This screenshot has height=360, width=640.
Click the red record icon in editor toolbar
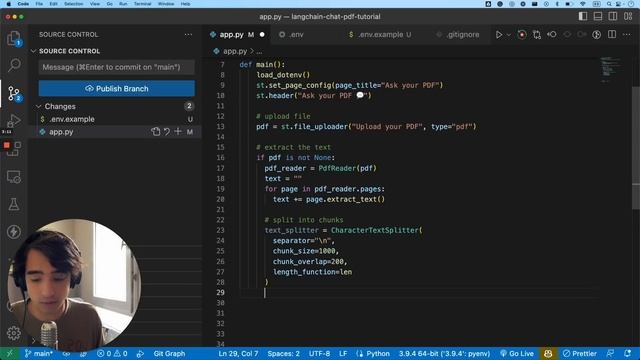click(x=522, y=35)
